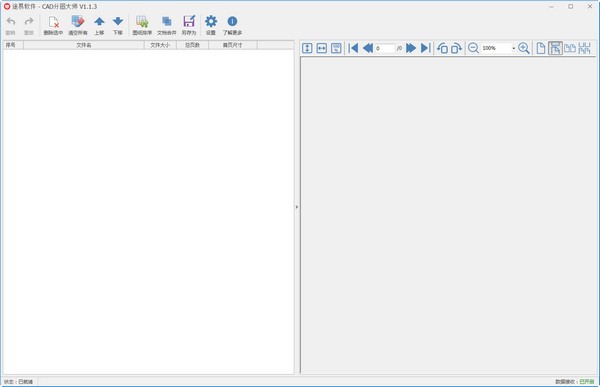Jump to first page of preview
Image resolution: width=600 pixels, height=387 pixels.
point(353,48)
